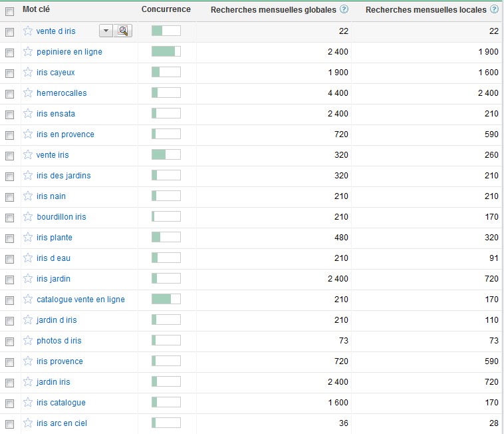Star the keyword 'vente d iris'
The height and width of the screenshot is (434, 504).
click(x=28, y=31)
